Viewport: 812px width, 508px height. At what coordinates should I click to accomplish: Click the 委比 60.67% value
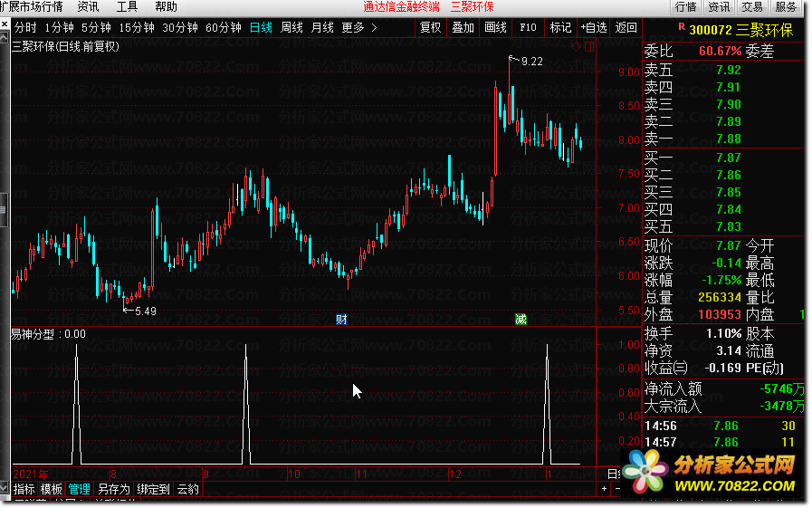720,52
